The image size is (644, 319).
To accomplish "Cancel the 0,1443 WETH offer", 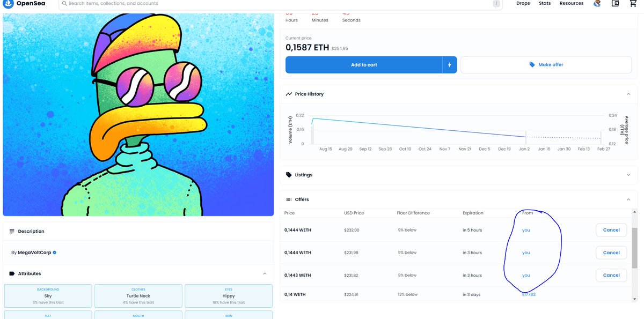I will [x=611, y=275].
